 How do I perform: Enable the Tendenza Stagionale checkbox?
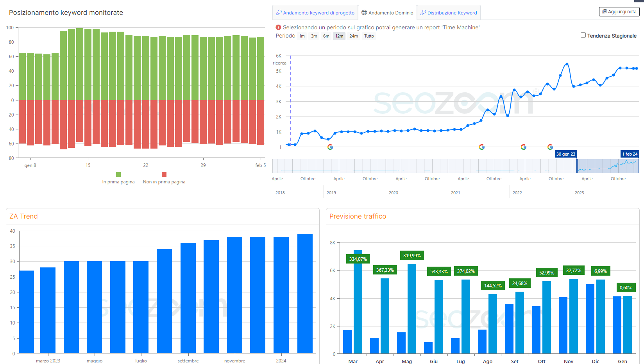click(x=583, y=35)
